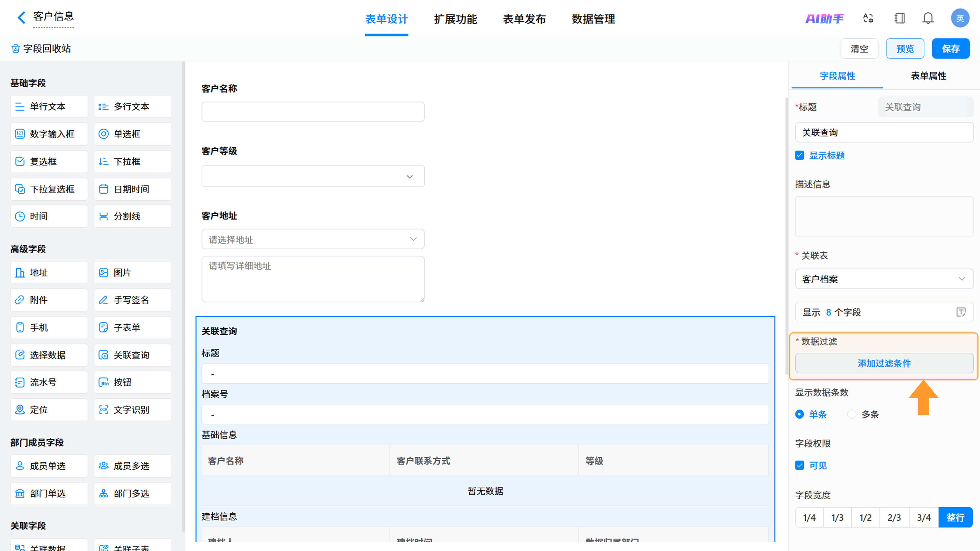This screenshot has width=980, height=551.
Task: Set field width to 1/3
Action: coord(837,518)
